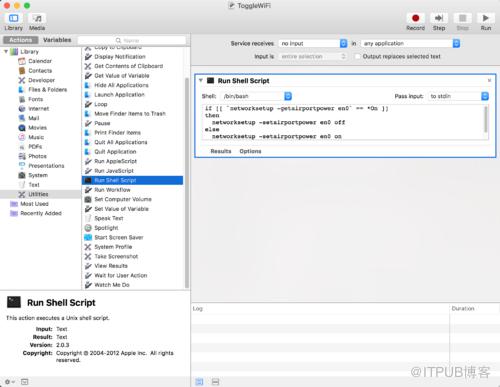Open the Shell /bin/bash dropdown

256,96
